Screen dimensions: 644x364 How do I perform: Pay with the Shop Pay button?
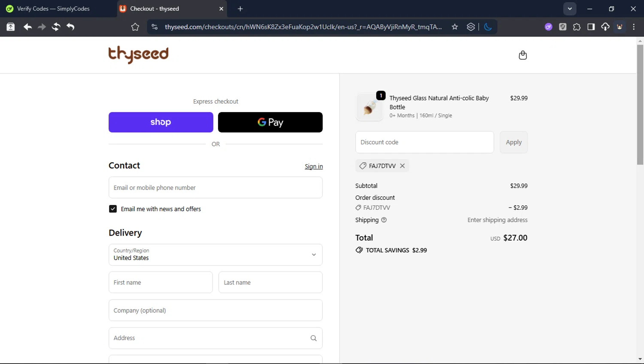click(161, 122)
